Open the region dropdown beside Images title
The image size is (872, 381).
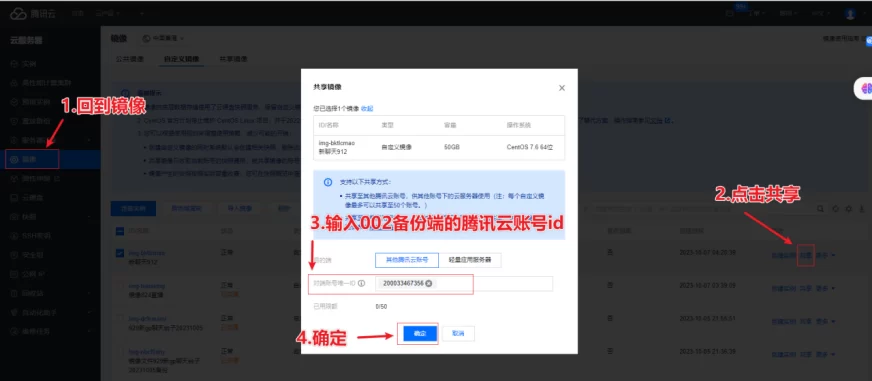click(x=163, y=38)
